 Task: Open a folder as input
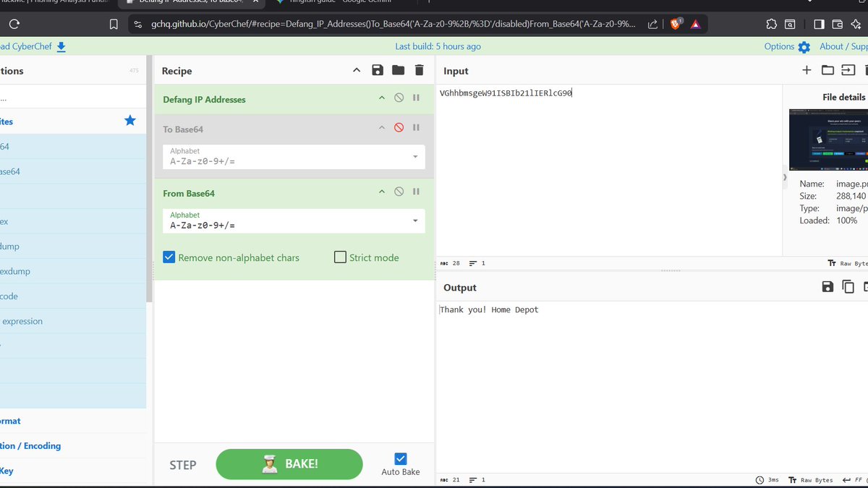pyautogui.click(x=827, y=70)
